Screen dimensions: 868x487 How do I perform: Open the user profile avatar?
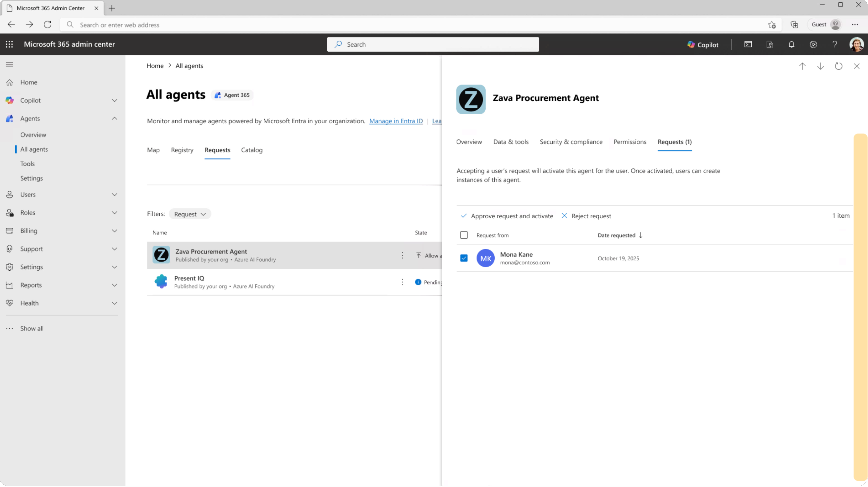pos(856,44)
